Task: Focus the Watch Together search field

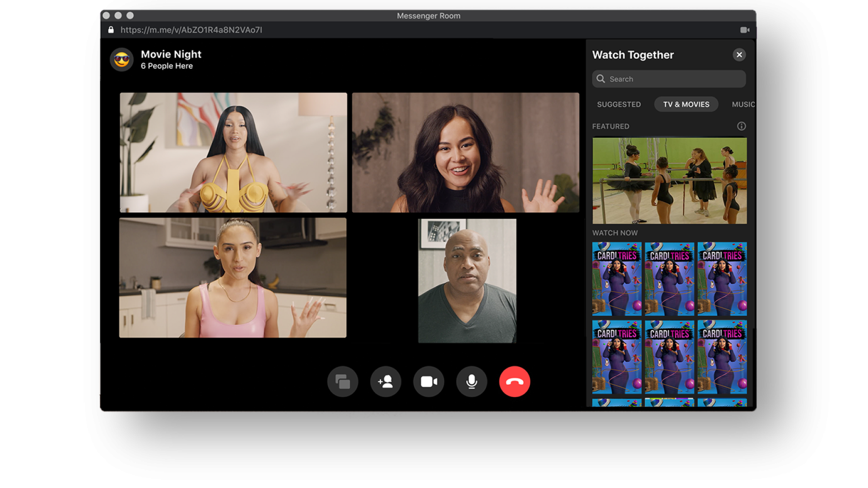Action: [x=673, y=79]
